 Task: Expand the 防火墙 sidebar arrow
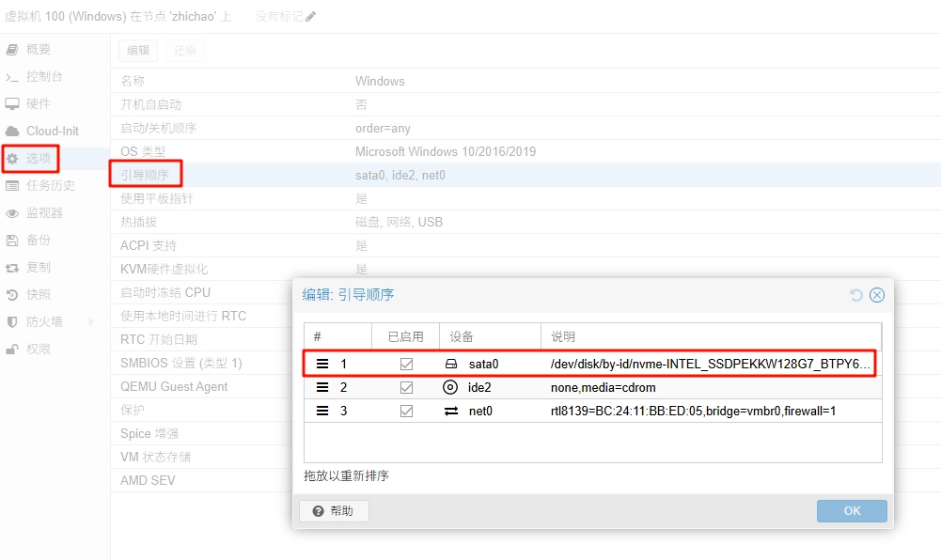(91, 321)
